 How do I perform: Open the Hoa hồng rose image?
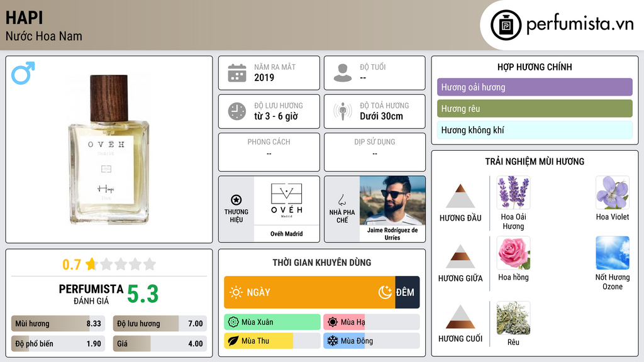[513, 253]
